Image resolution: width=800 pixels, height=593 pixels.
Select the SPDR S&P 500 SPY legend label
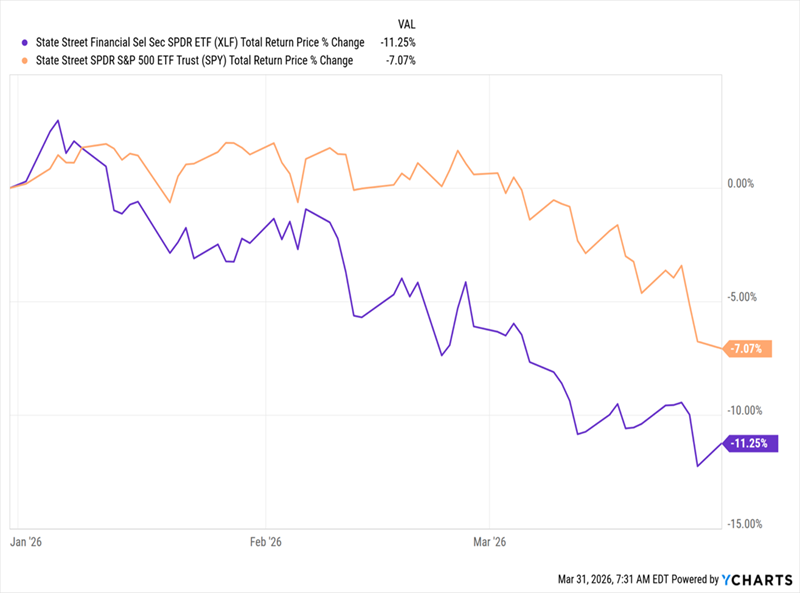tap(194, 60)
